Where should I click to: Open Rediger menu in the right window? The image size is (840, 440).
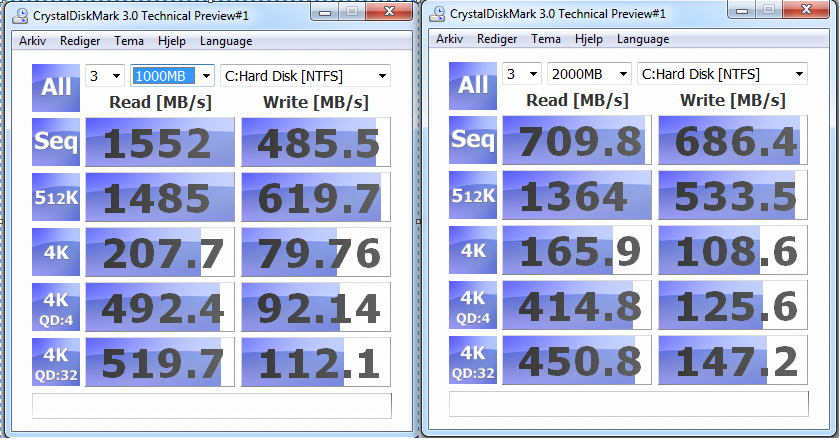(497, 39)
